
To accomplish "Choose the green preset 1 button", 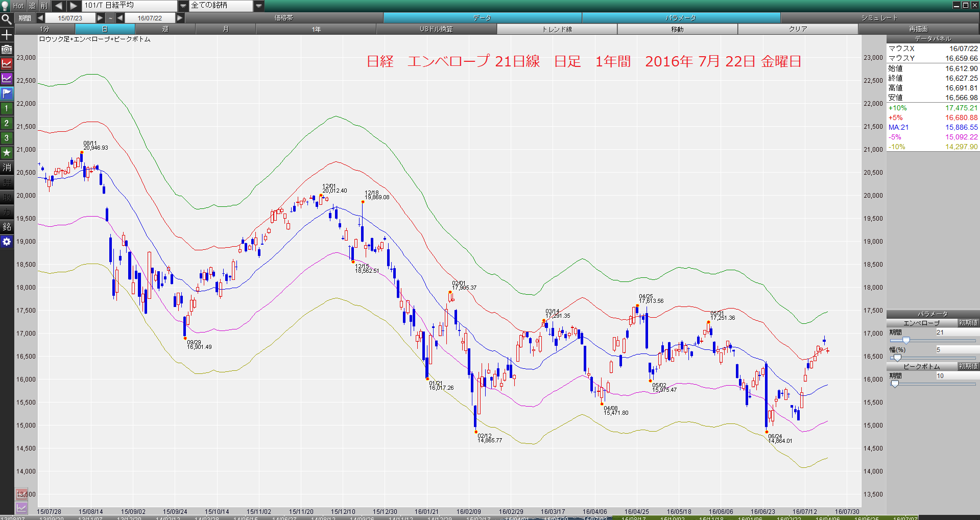I will 7,108.
